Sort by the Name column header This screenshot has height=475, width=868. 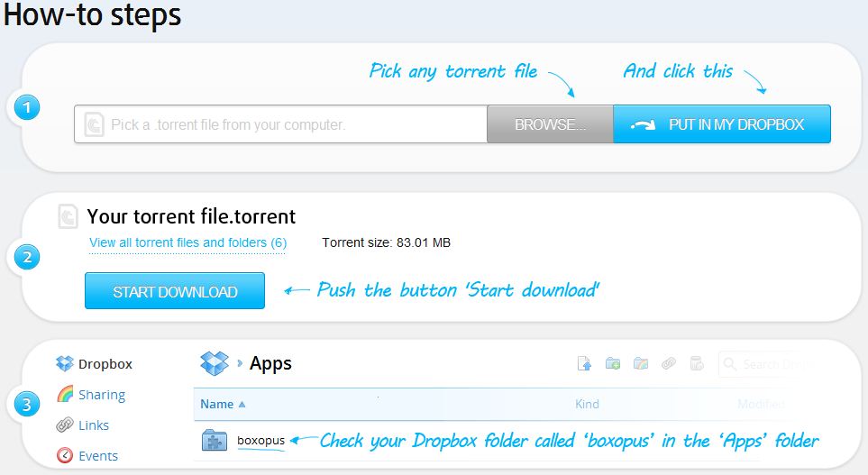[223, 404]
